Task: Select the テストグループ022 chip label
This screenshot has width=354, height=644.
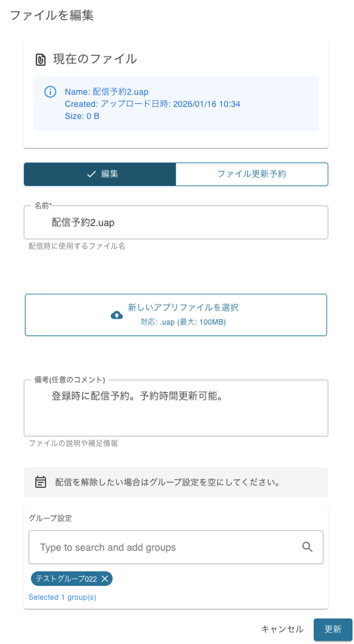Action: (x=66, y=579)
